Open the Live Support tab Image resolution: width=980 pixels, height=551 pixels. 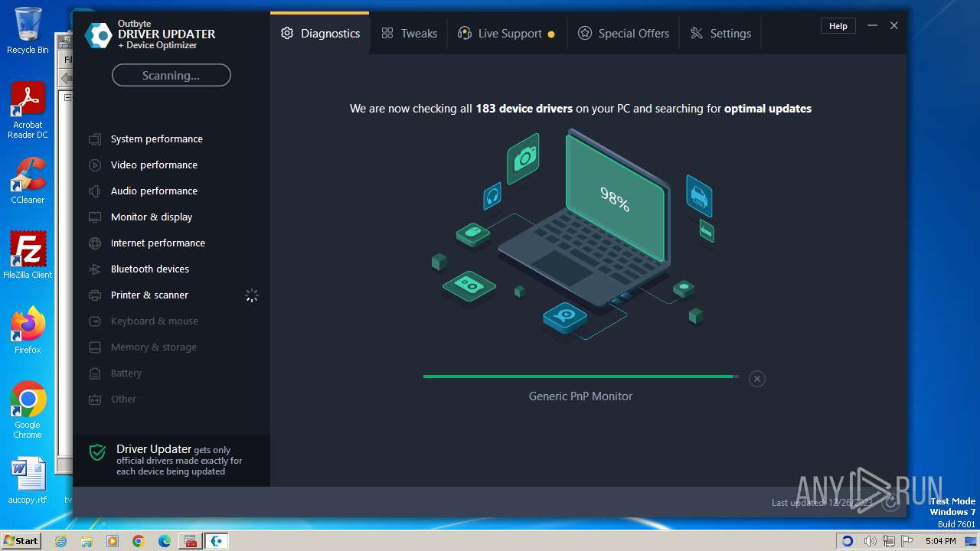click(x=506, y=34)
